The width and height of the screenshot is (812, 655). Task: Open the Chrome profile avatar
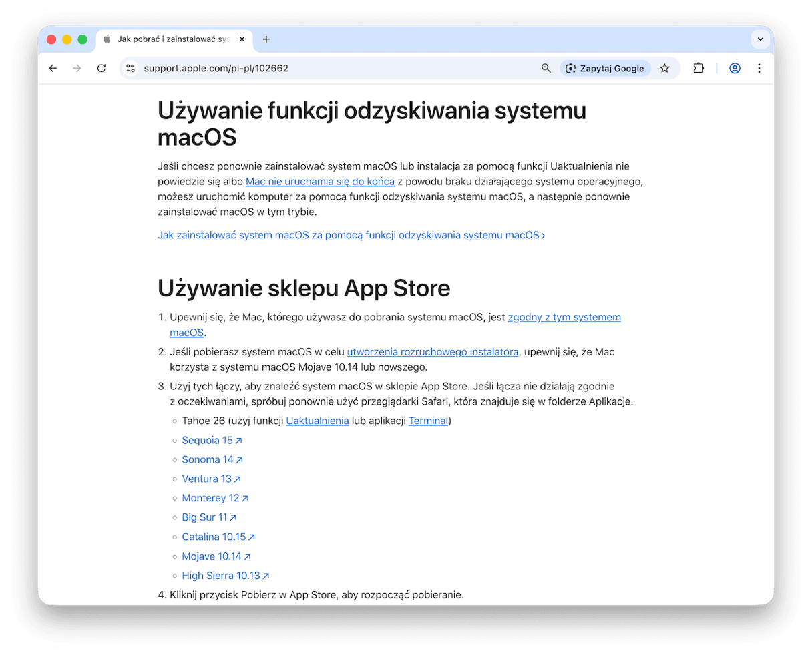pos(735,68)
